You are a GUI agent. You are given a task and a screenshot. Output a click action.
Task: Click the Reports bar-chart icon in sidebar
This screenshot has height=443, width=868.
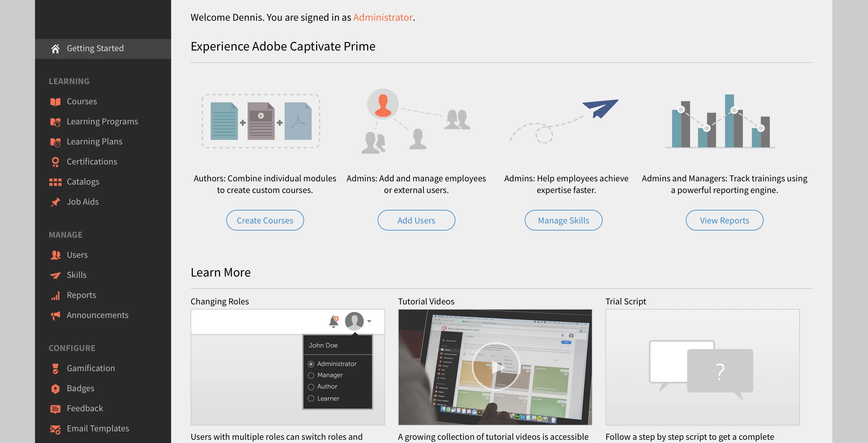click(x=55, y=296)
